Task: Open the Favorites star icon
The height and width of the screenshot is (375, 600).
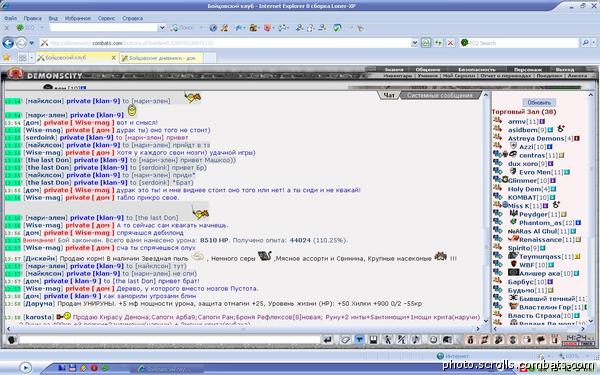Action: 7,57
